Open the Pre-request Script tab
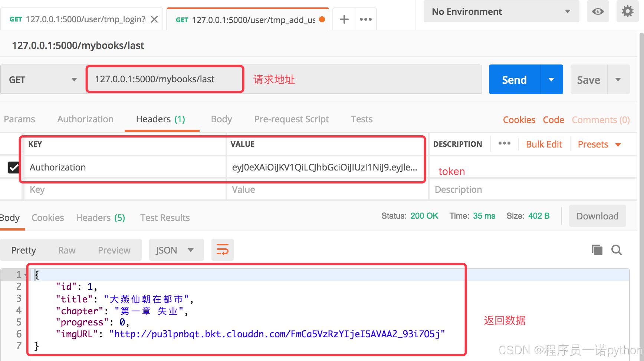The image size is (644, 361). [292, 119]
